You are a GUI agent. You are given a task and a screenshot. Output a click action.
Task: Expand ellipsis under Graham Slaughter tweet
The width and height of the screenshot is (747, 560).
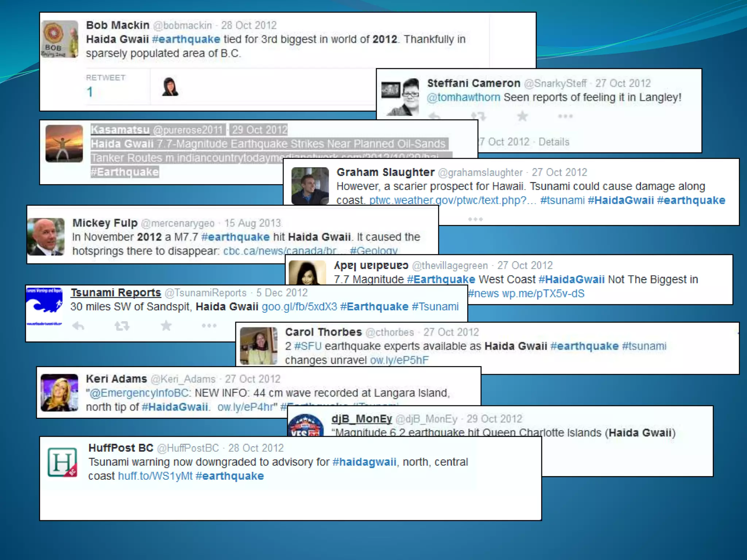click(x=475, y=219)
